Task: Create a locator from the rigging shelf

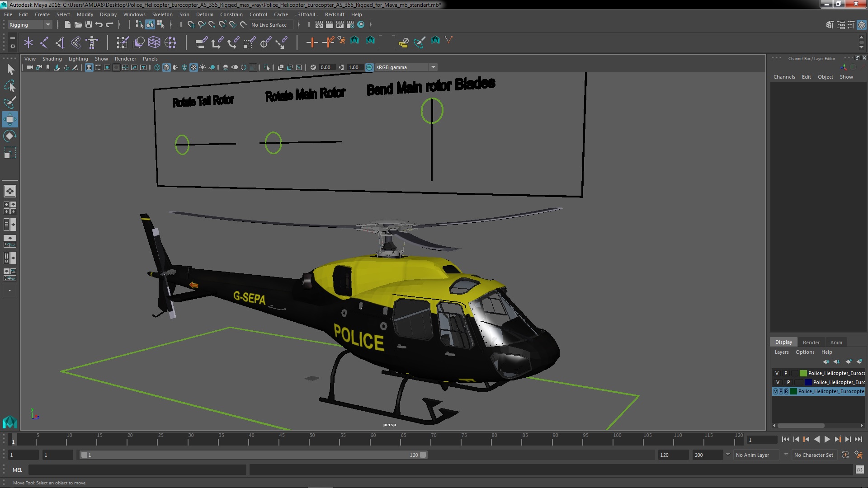Action: point(28,42)
